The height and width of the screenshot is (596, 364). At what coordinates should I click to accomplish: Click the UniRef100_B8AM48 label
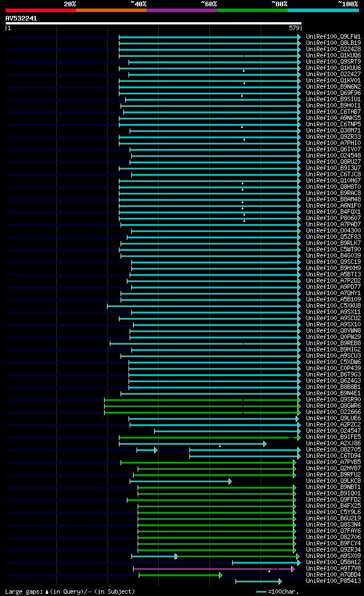click(x=333, y=200)
